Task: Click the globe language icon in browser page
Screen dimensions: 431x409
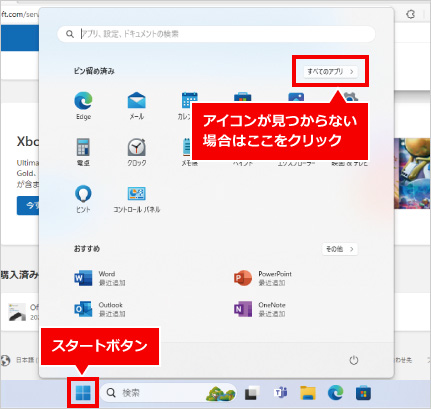Action: pyautogui.click(x=5, y=360)
